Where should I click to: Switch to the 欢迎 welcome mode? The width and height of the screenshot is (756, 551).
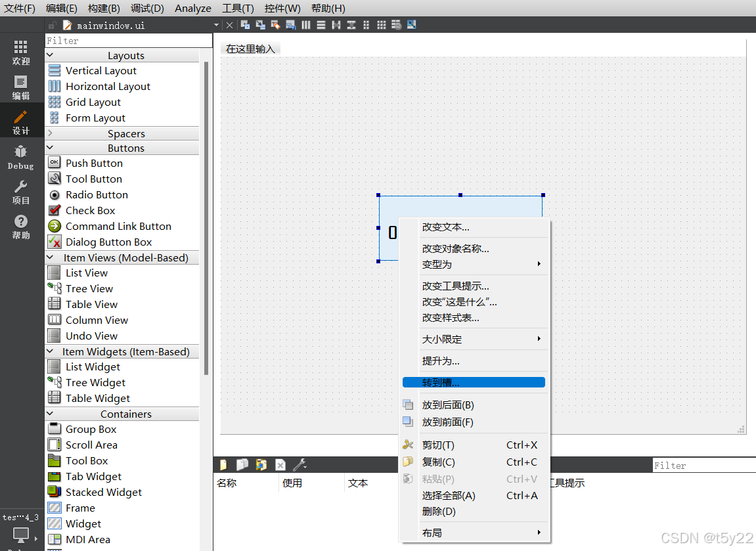pyautogui.click(x=21, y=53)
